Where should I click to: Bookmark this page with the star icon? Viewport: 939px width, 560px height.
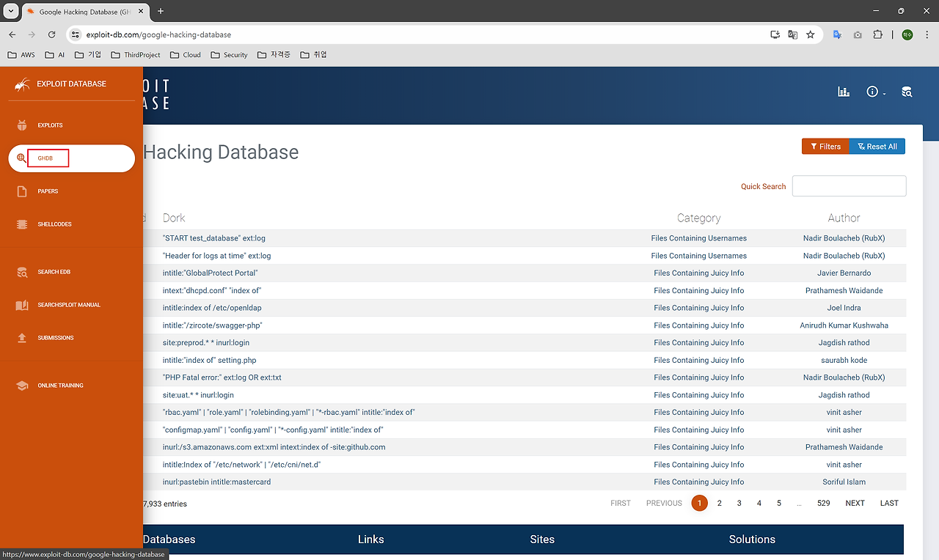pos(811,34)
